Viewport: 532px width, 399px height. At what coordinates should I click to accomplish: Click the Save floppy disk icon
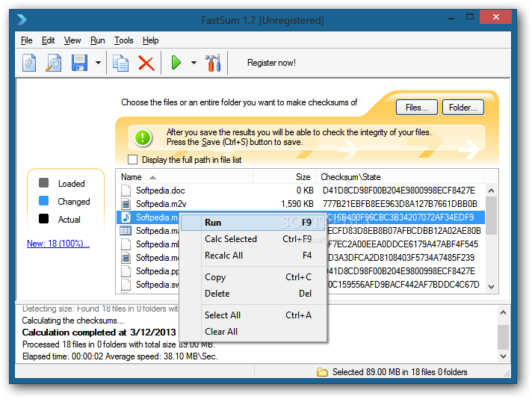tap(79, 63)
